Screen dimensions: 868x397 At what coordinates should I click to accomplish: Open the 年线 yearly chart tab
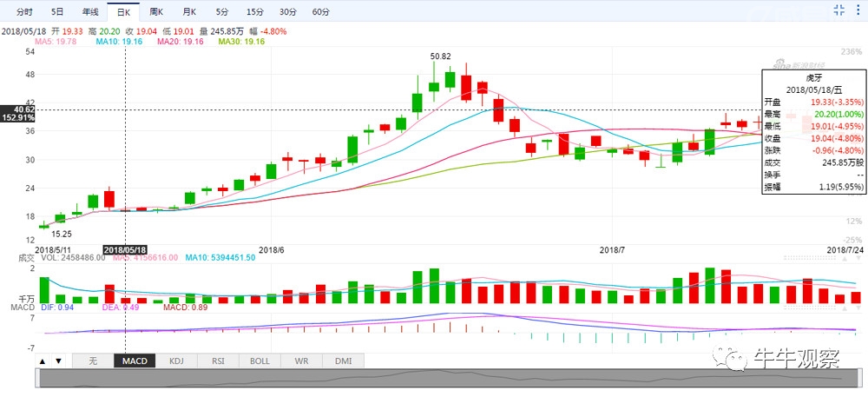90,11
